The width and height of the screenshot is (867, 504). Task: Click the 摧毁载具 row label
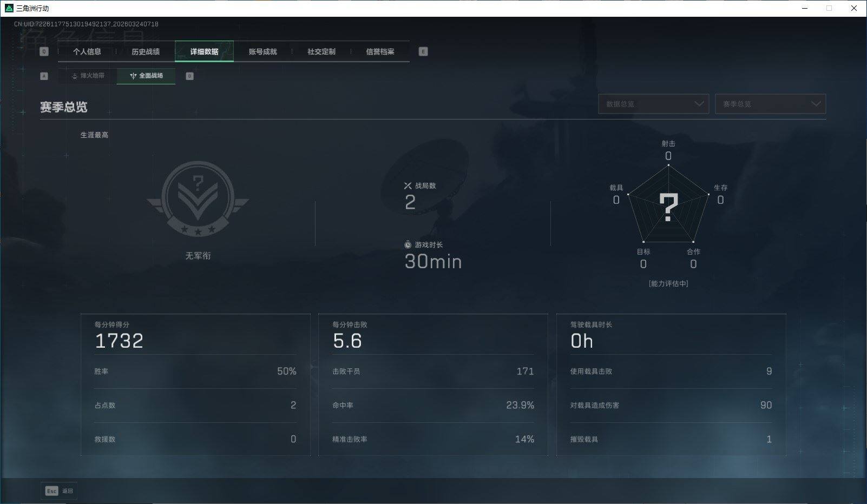[584, 439]
